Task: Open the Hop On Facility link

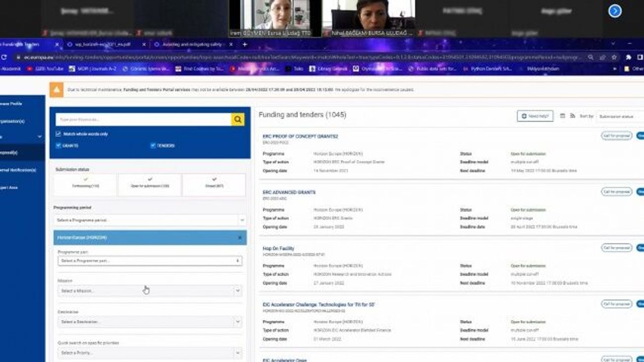Action: click(x=278, y=248)
